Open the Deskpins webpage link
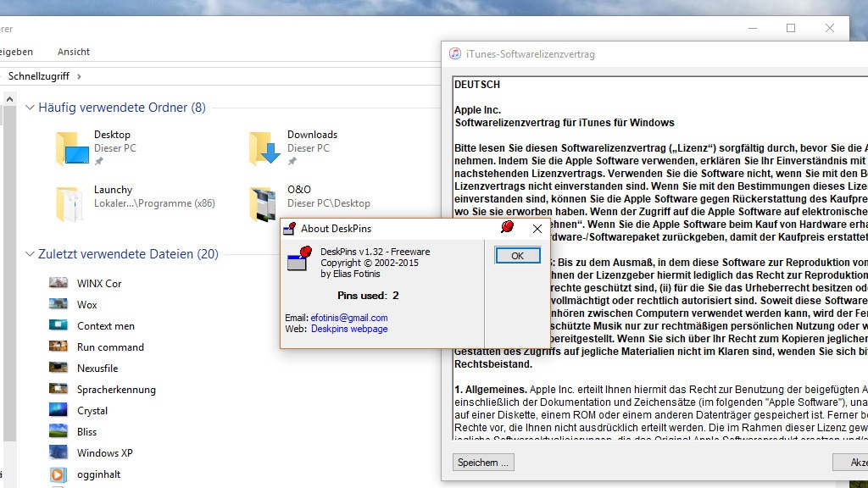Screen dimensions: 868x488 pos(349,329)
